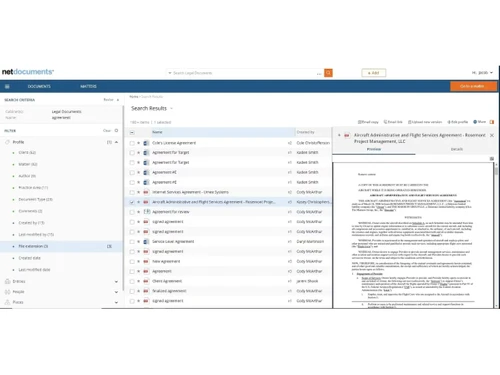
Task: Open the search scope dropdown arrow
Action: 170,73
